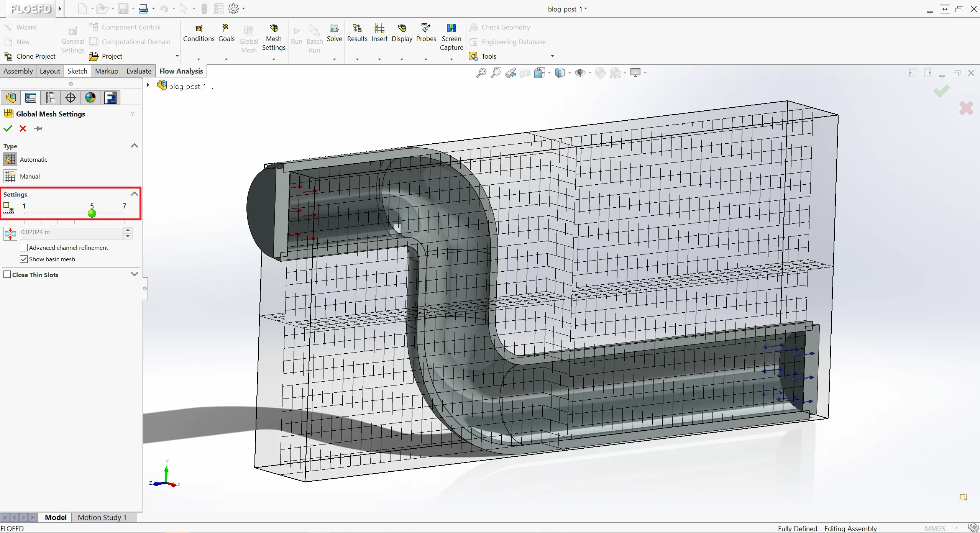Click the mesh level slider green handle
The height and width of the screenshot is (533, 980).
[92, 213]
